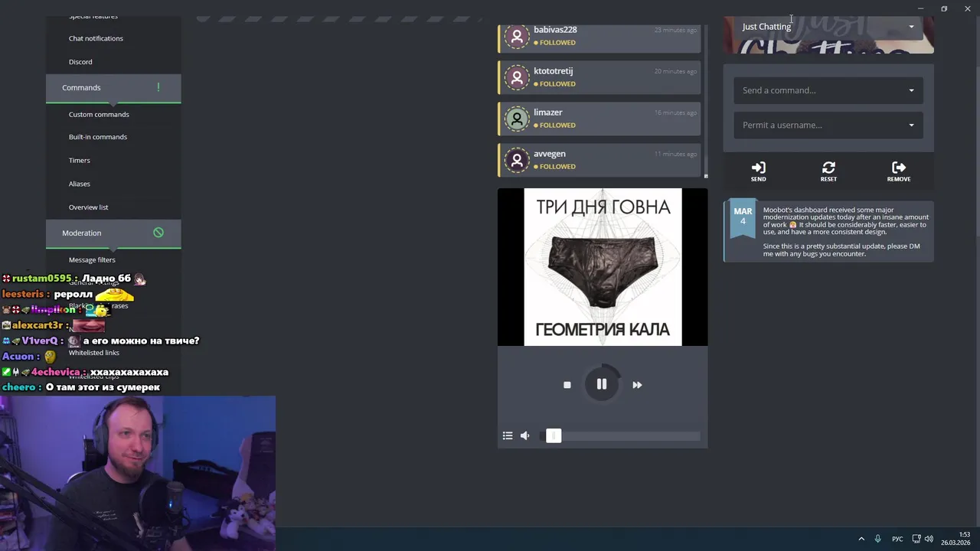Click the ktototretij follower avatar icon
The width and height of the screenshot is (980, 551).
tap(517, 77)
